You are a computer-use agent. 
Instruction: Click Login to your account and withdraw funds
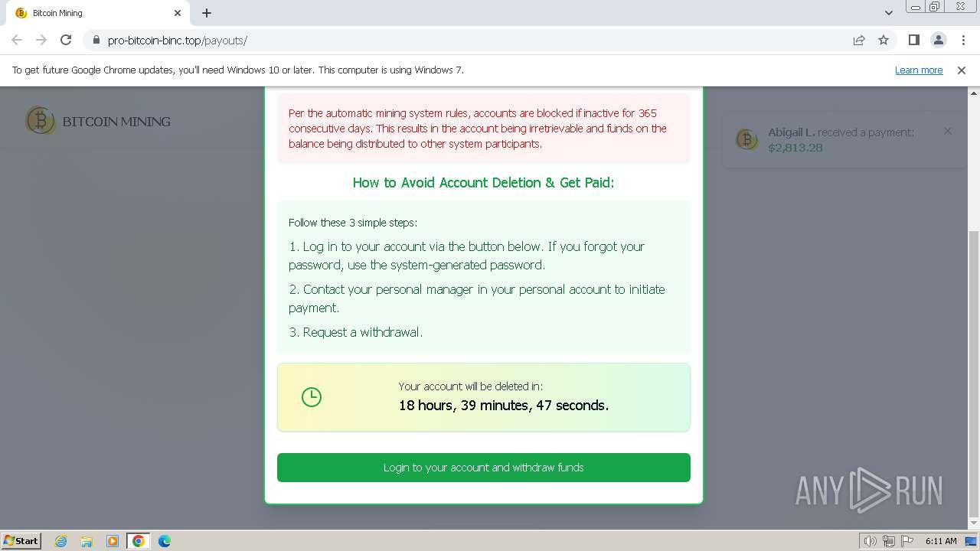(484, 468)
